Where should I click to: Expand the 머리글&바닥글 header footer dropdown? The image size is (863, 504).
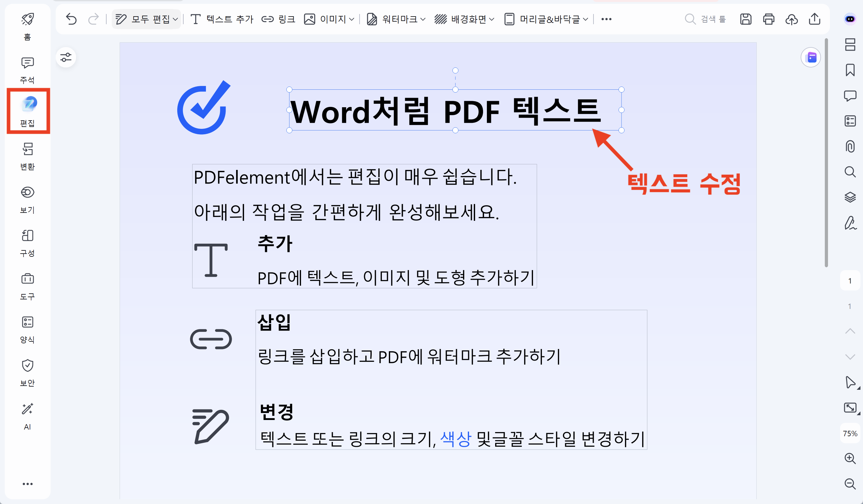586,19
